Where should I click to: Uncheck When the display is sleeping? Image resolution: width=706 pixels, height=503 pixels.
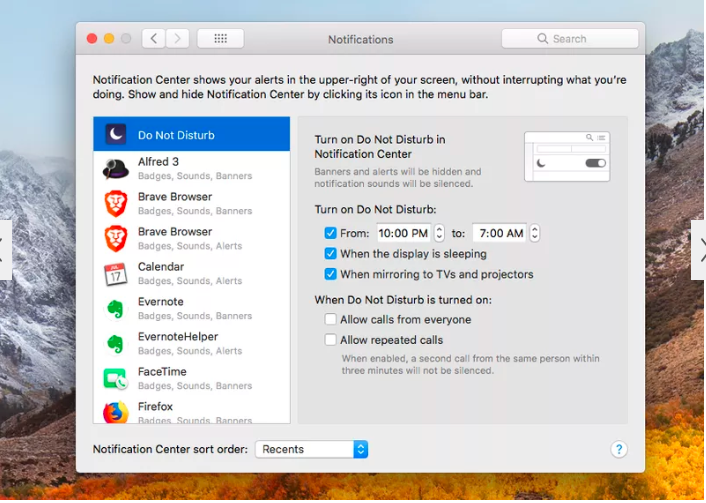click(x=330, y=254)
